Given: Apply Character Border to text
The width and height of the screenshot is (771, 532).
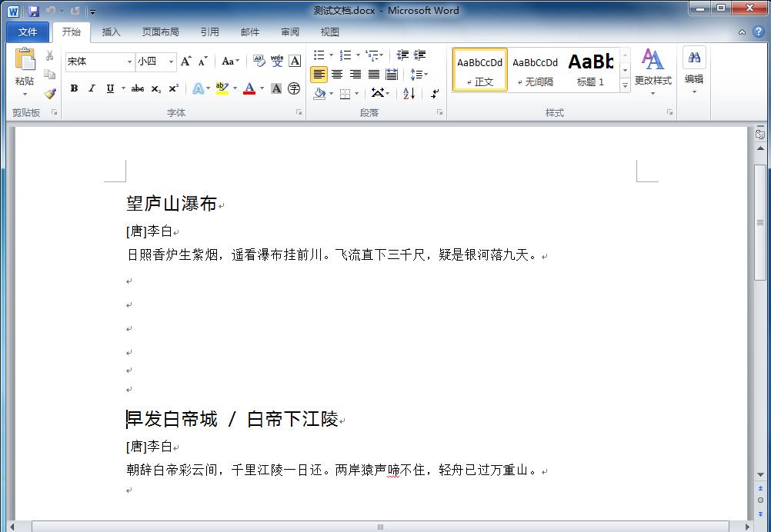Looking at the screenshot, I should [x=296, y=61].
